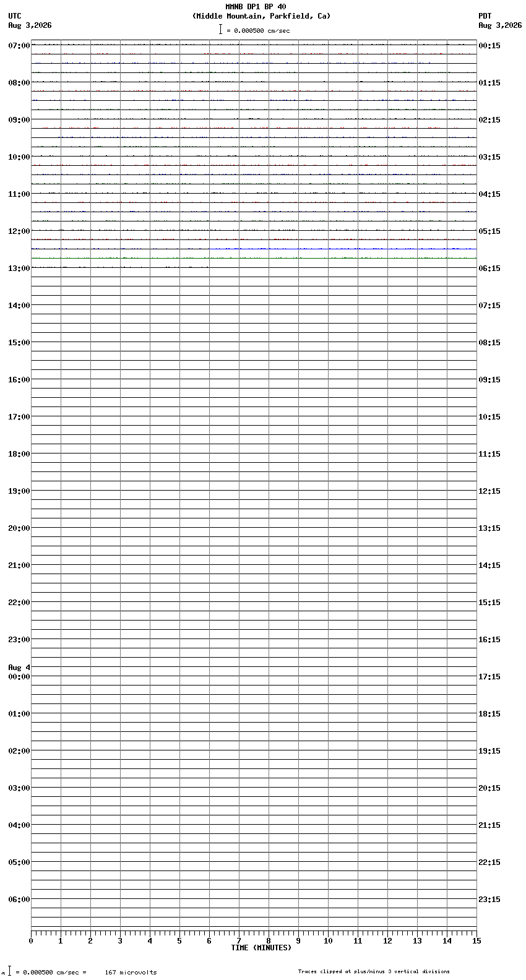Click the PDT label "04:15"
This screenshot has width=526, height=980.
click(x=489, y=194)
